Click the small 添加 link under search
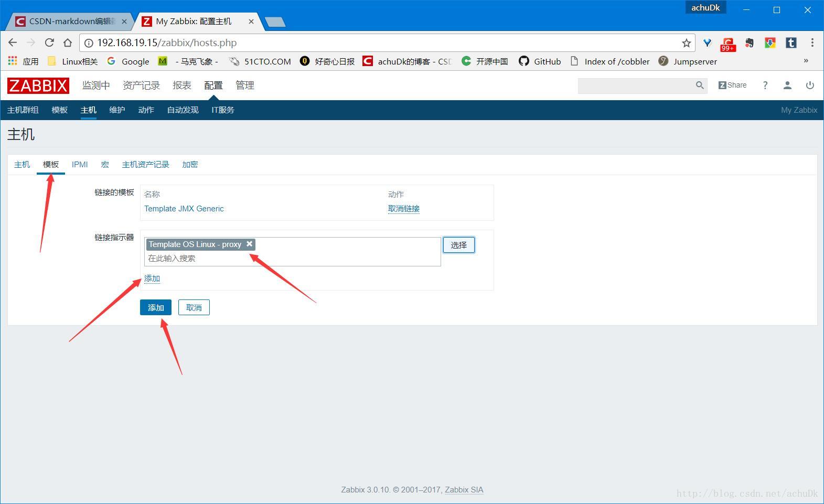824x504 pixels. [152, 278]
